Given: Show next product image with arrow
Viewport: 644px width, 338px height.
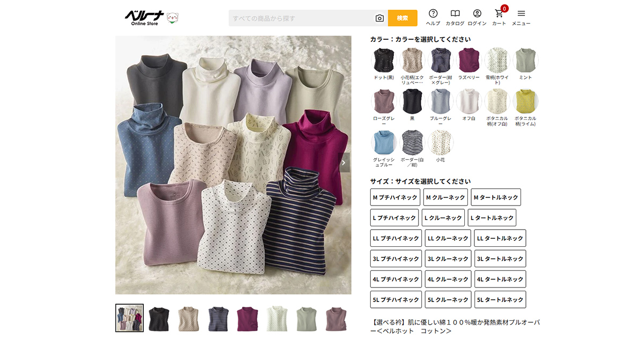Looking at the screenshot, I should 344,163.
